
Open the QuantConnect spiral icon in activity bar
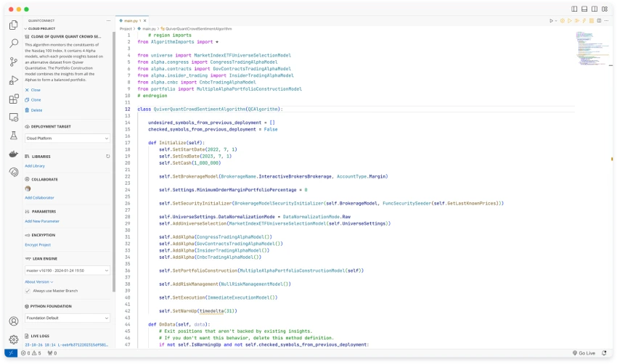[13, 172]
